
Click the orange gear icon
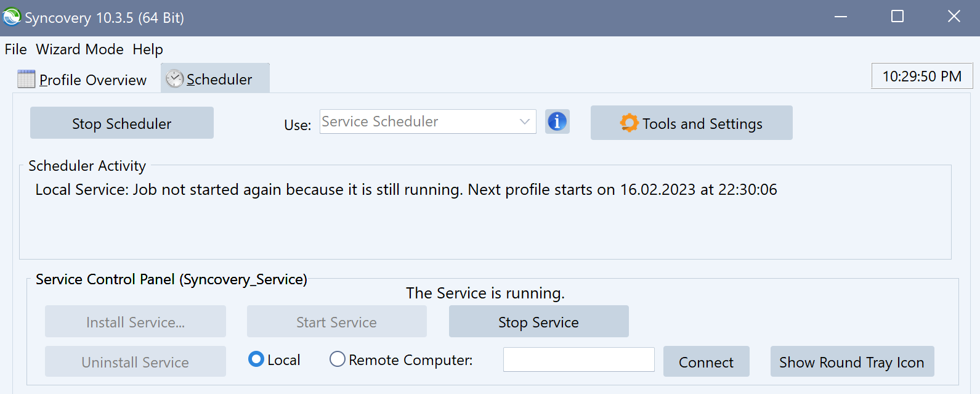(x=629, y=123)
